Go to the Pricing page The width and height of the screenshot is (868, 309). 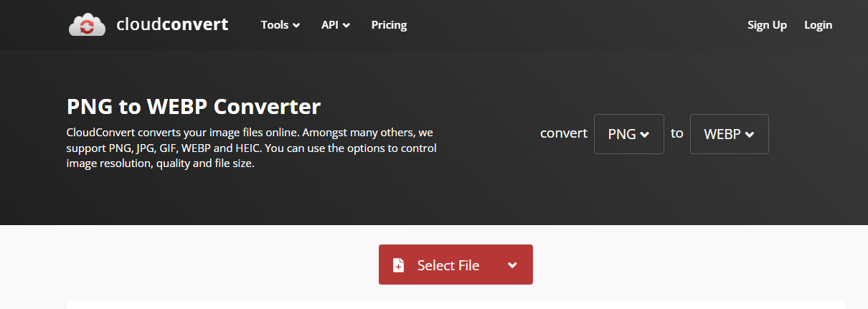point(389,25)
